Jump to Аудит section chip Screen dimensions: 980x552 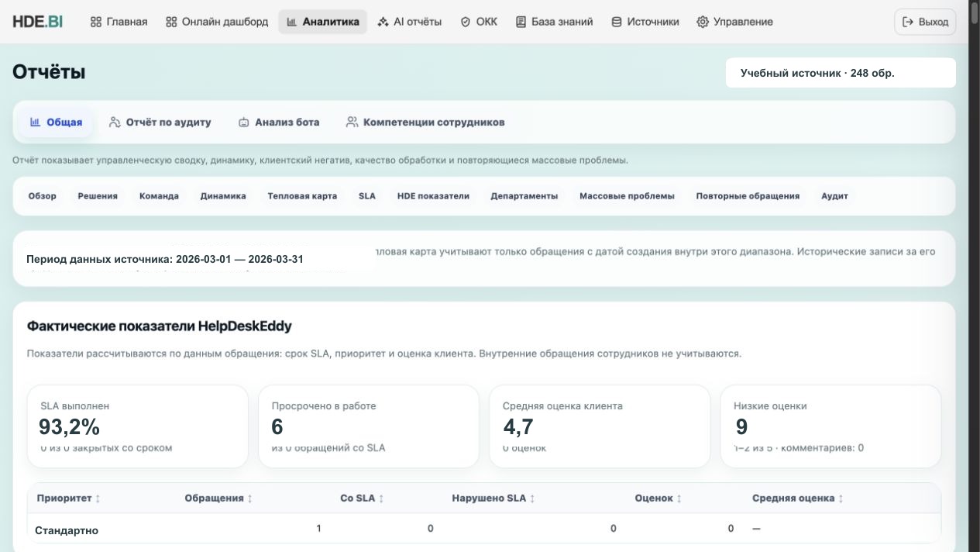coord(834,196)
